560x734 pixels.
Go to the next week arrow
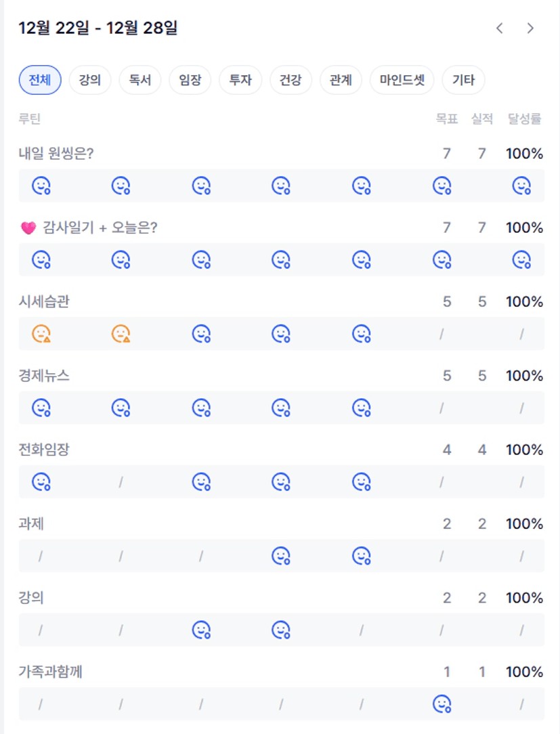530,28
